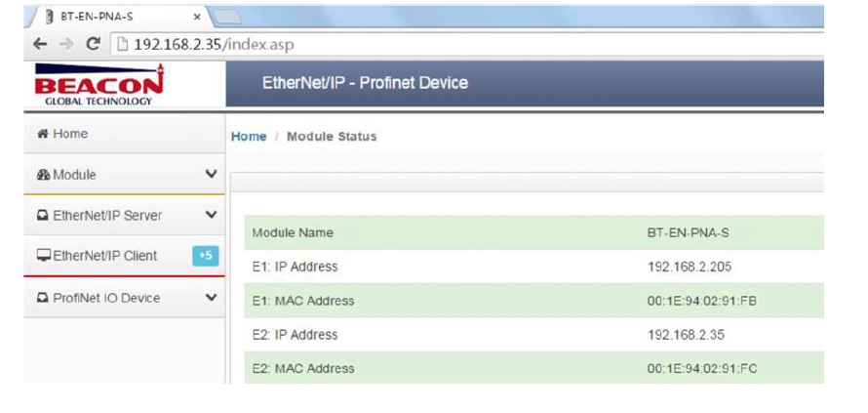Screen dimensions: 868x413
Task: Click the +5 badge on EtherNet/IP Client
Action: point(206,256)
